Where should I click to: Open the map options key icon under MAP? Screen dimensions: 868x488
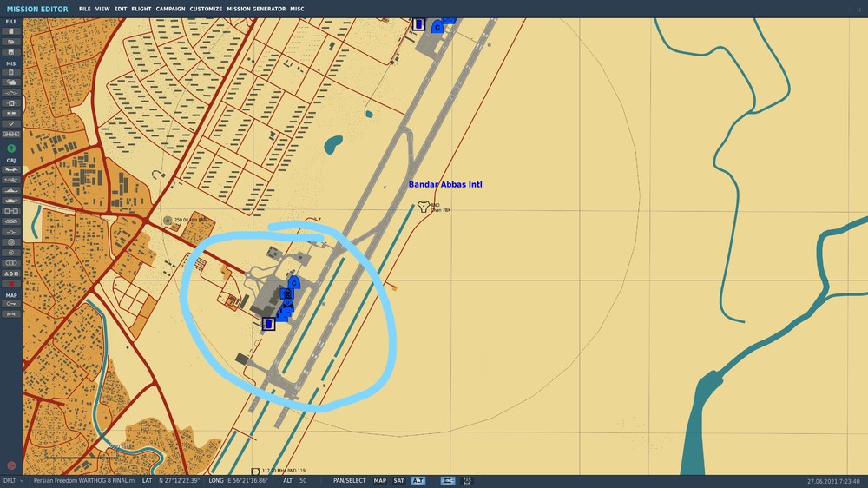11,304
